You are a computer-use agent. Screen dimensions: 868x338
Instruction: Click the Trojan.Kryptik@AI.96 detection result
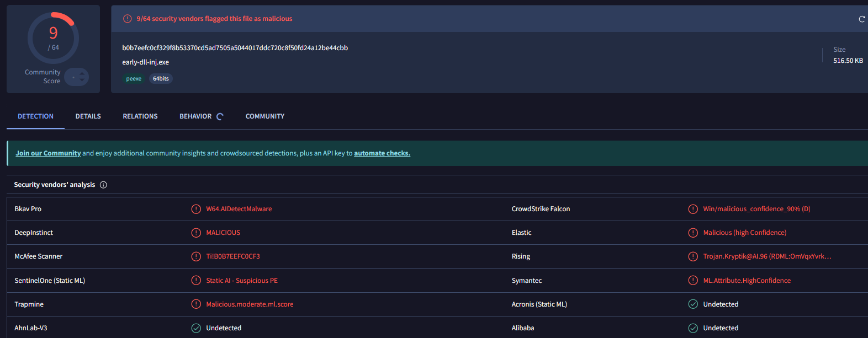(767, 256)
